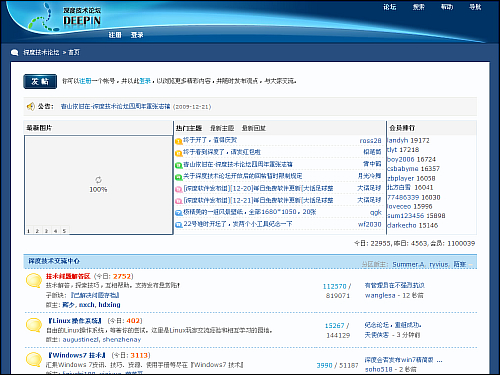Click author wf2030

370,224
